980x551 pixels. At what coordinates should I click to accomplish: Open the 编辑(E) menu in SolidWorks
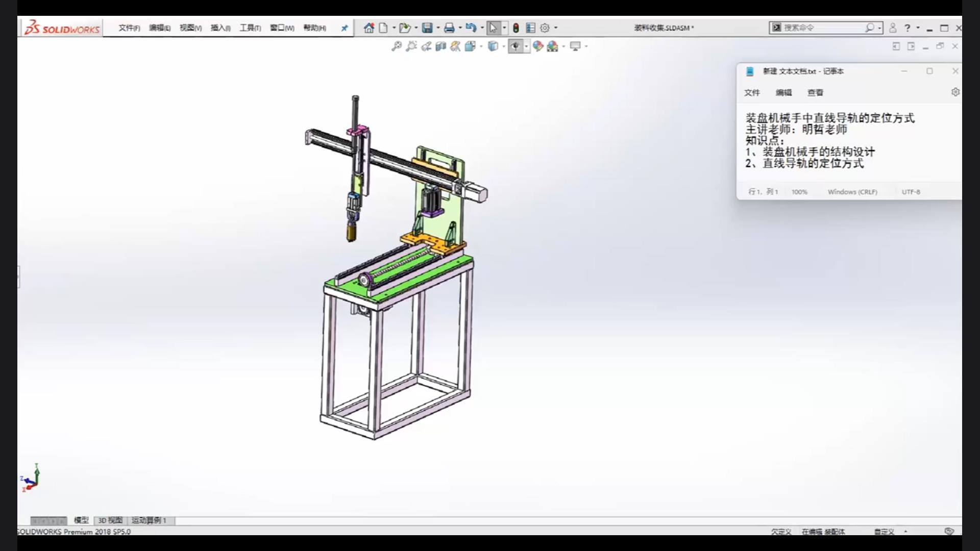[160, 28]
